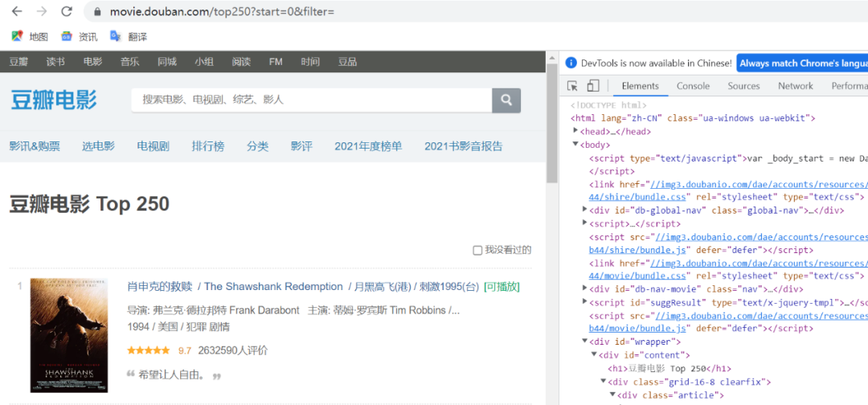Click the browser address bar URL

pos(222,11)
